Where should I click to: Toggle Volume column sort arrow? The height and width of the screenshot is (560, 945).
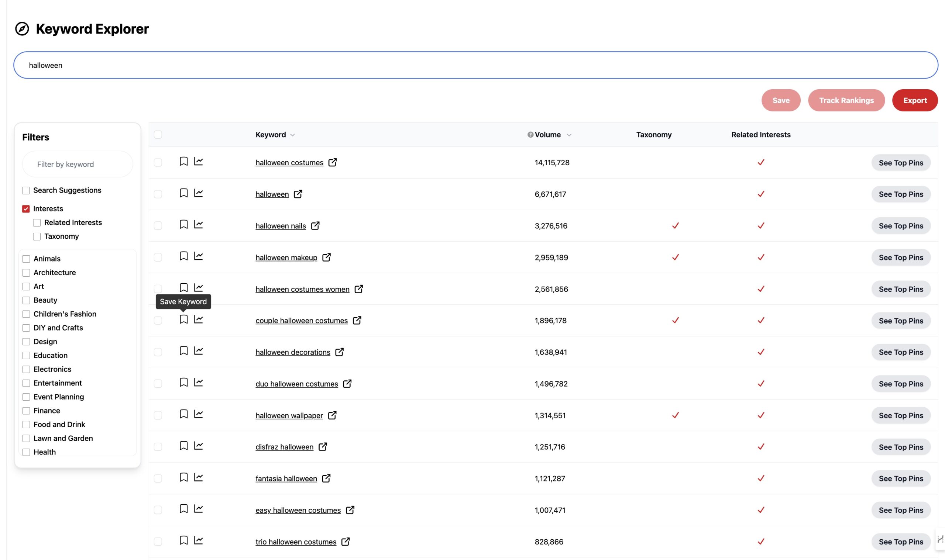pyautogui.click(x=569, y=135)
